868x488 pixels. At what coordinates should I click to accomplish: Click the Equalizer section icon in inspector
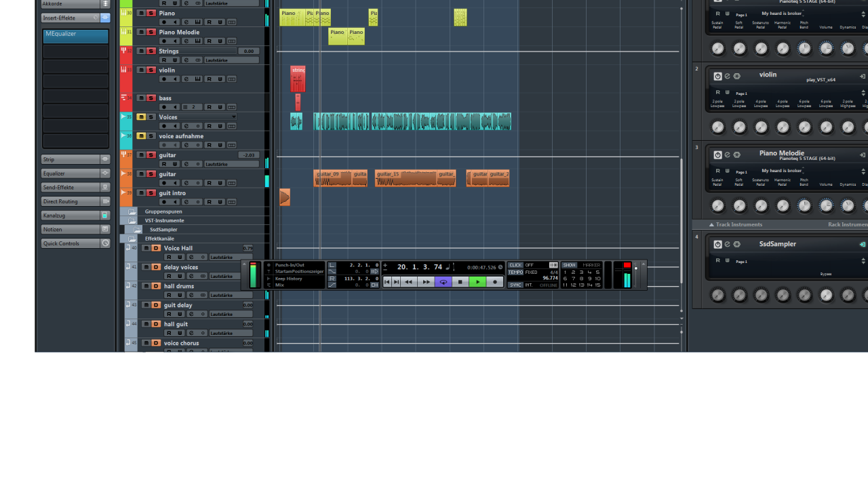click(x=105, y=174)
